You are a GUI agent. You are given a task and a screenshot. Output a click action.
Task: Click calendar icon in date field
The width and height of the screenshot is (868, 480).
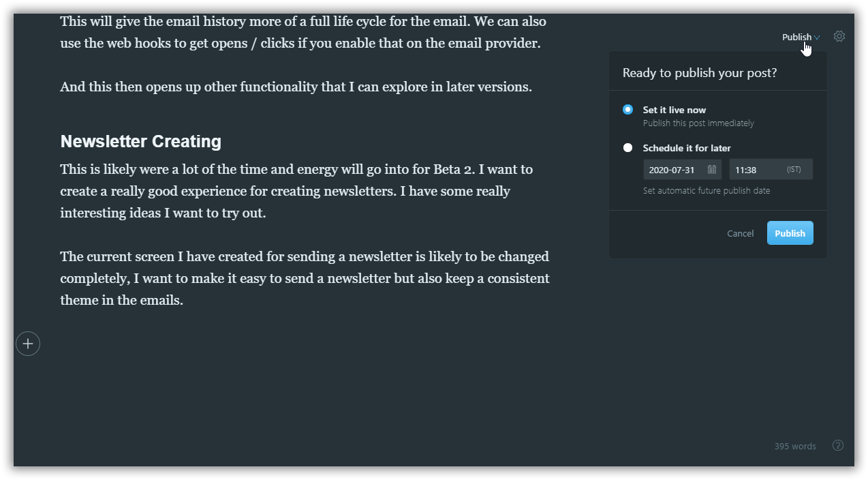(712, 170)
